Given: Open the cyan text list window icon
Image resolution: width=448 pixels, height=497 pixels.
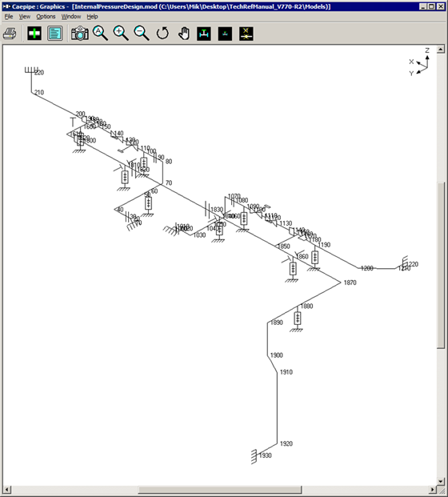Looking at the screenshot, I should click(x=55, y=34).
